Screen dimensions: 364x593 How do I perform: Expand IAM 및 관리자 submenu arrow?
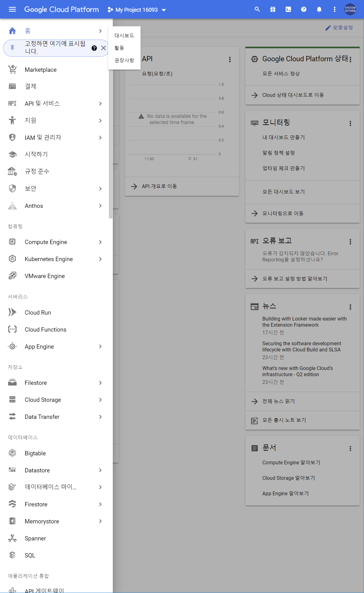click(x=100, y=138)
